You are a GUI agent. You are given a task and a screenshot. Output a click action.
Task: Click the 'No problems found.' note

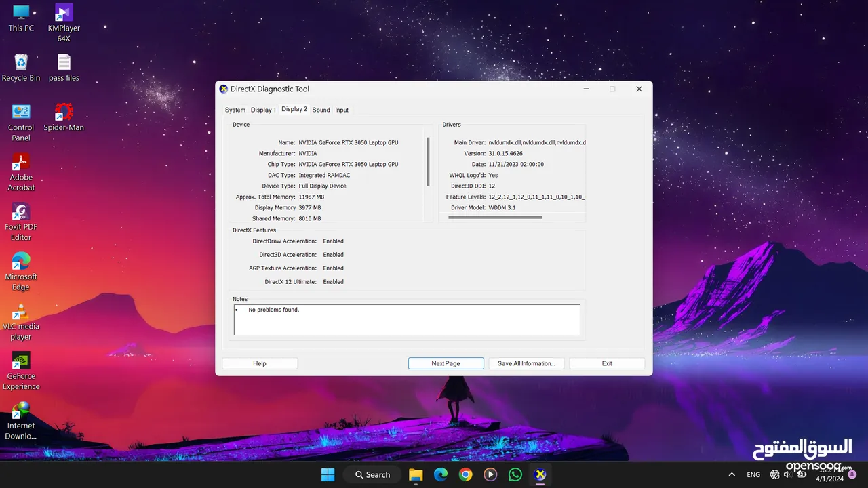click(x=273, y=310)
